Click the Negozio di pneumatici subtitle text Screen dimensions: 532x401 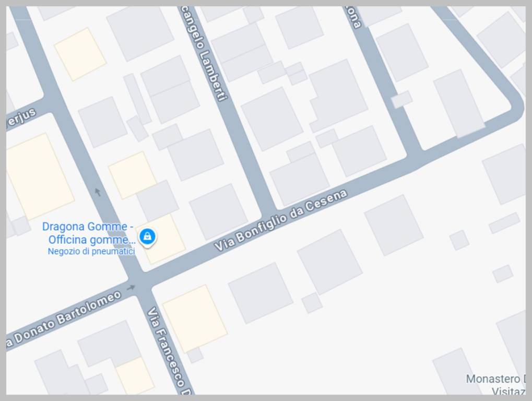pyautogui.click(x=91, y=251)
